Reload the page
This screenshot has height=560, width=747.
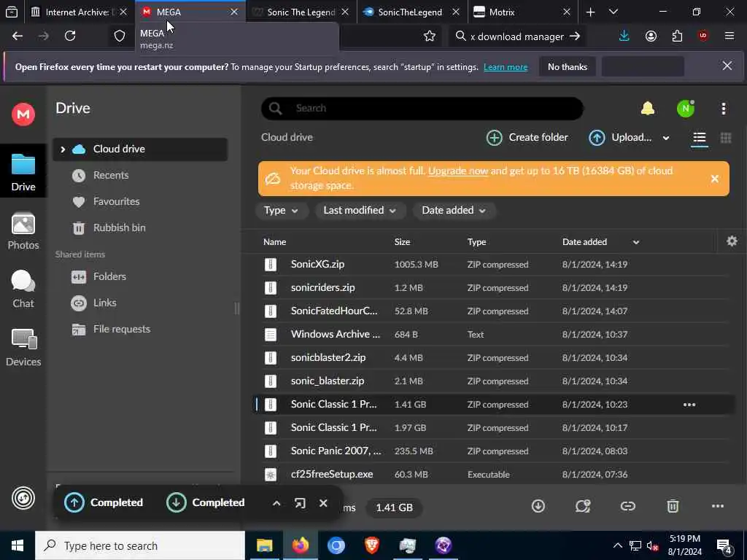coord(70,36)
